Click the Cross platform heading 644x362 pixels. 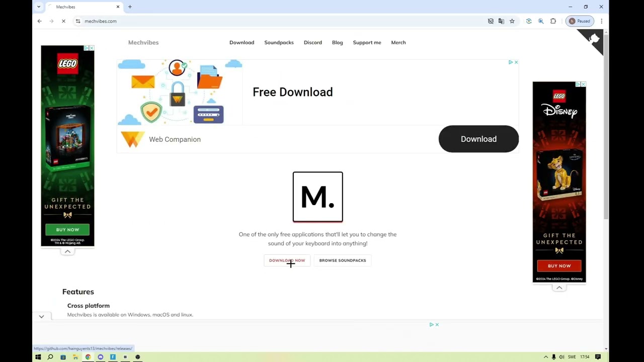pyautogui.click(x=89, y=306)
